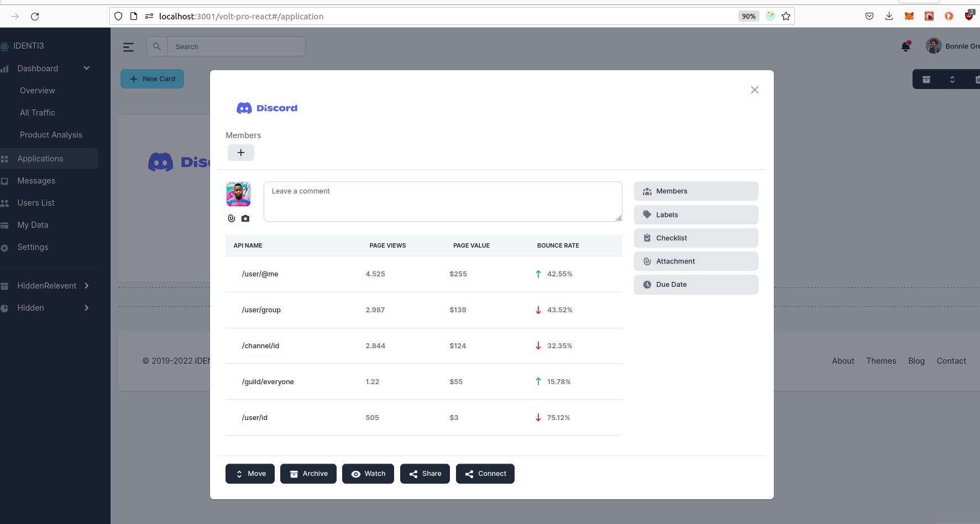Open the About footer link
Image resolution: width=980 pixels, height=524 pixels.
[x=843, y=361]
